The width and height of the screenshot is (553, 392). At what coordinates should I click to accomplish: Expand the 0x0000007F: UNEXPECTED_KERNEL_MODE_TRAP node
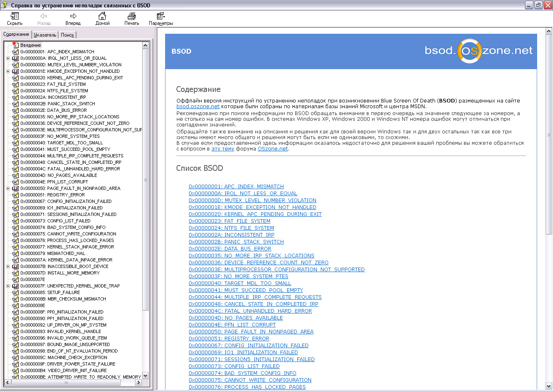[8, 286]
